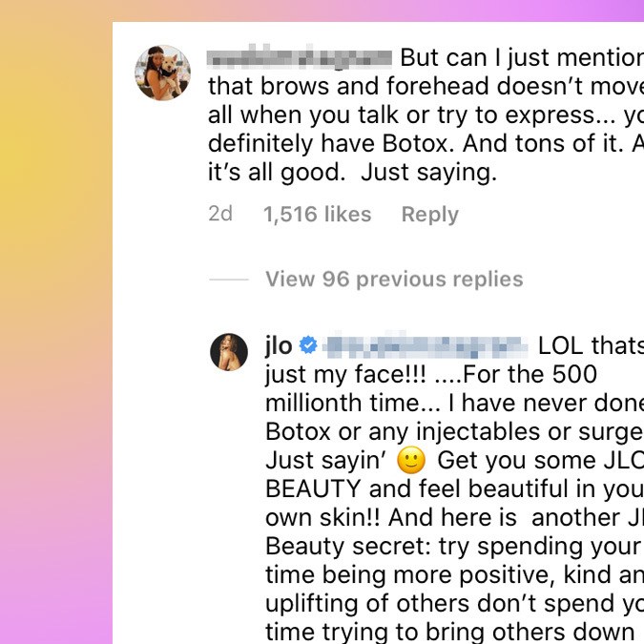The image size is (644, 644).
Task: Open the "1,516 likes" list
Action: (x=318, y=215)
